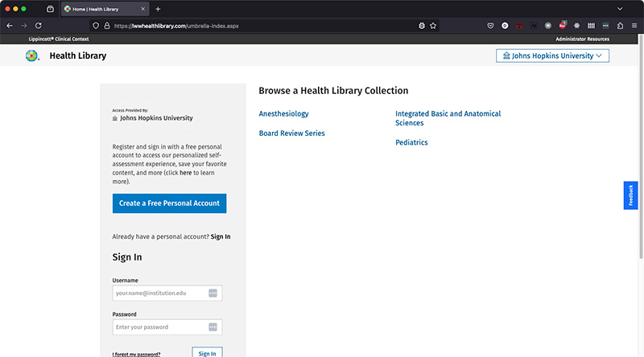Click the Browse a Health Library Collection heading
The image size is (644, 357).
tap(333, 90)
